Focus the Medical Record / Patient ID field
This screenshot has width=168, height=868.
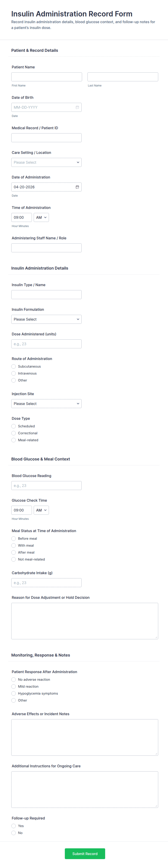tap(47, 138)
